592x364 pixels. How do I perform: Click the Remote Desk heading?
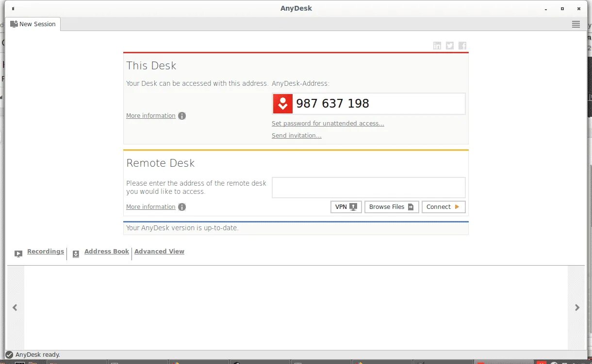tap(161, 163)
